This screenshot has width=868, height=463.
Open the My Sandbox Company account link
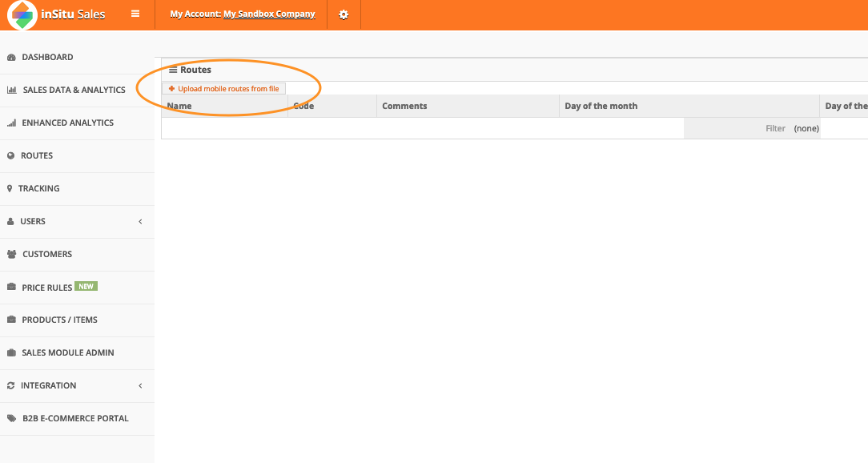tap(269, 14)
